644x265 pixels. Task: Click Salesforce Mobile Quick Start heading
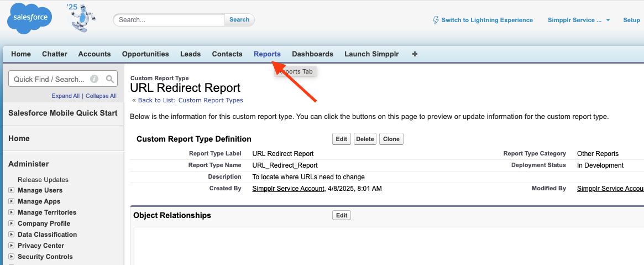63,113
